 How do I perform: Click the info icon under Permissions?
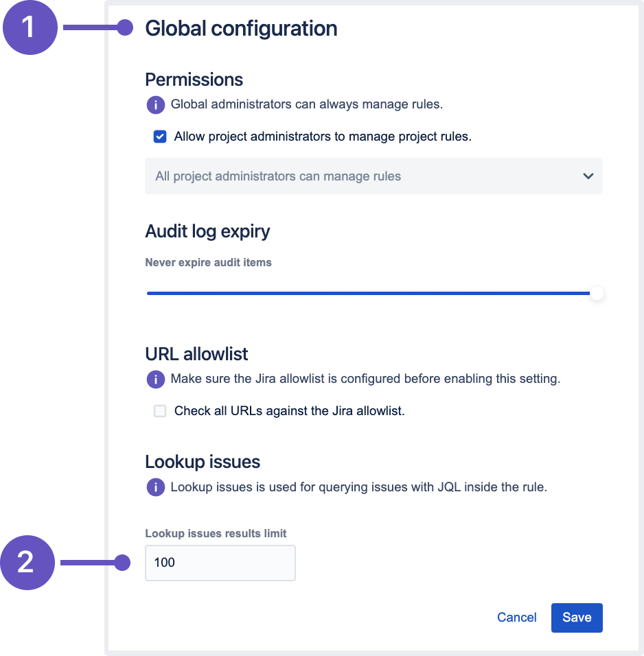pyautogui.click(x=156, y=105)
